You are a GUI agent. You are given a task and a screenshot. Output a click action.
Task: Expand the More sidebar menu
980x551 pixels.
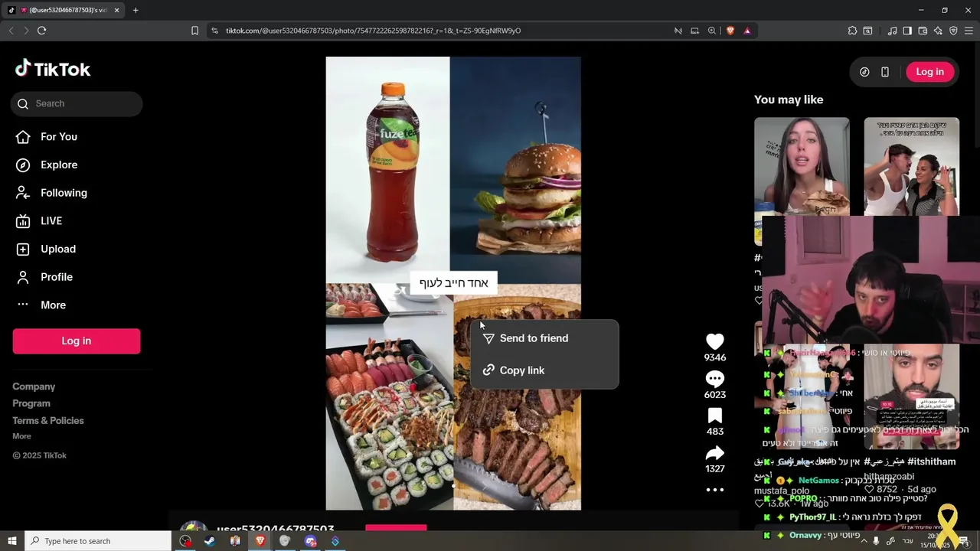click(53, 305)
